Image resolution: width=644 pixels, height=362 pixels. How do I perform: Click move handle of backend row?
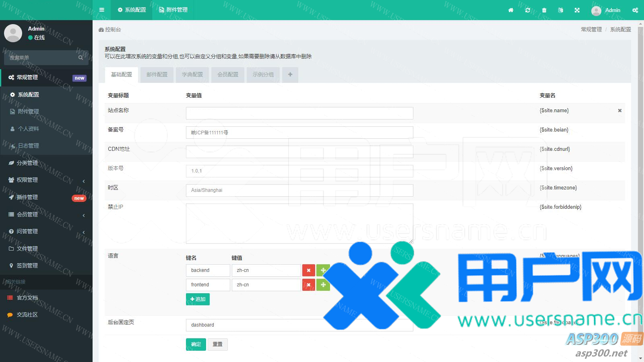[x=323, y=270]
